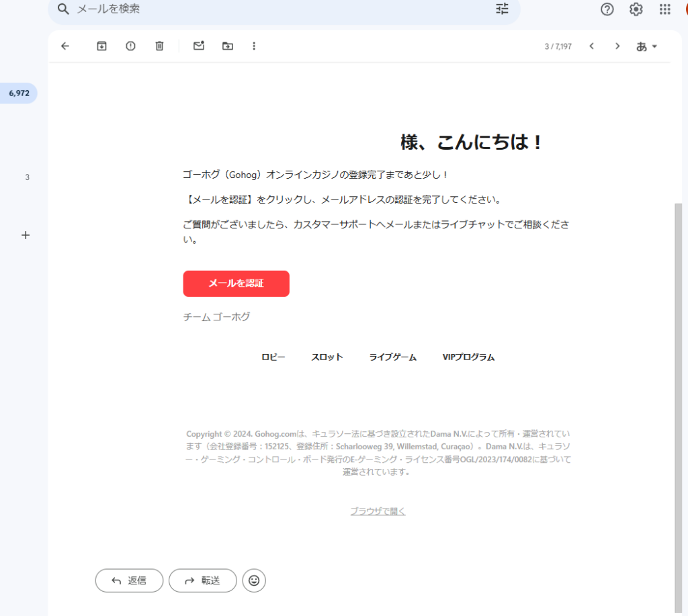Open the スロット link
688x616 pixels.
click(x=327, y=357)
